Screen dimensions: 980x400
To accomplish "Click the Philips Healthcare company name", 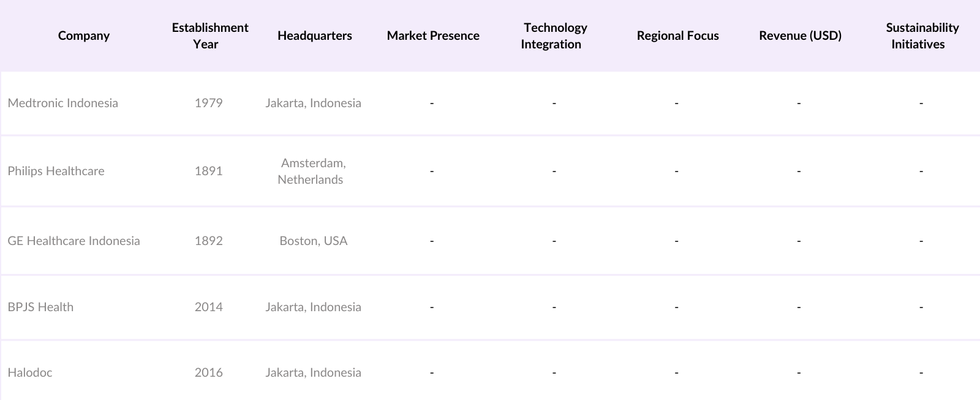I will coord(56,171).
